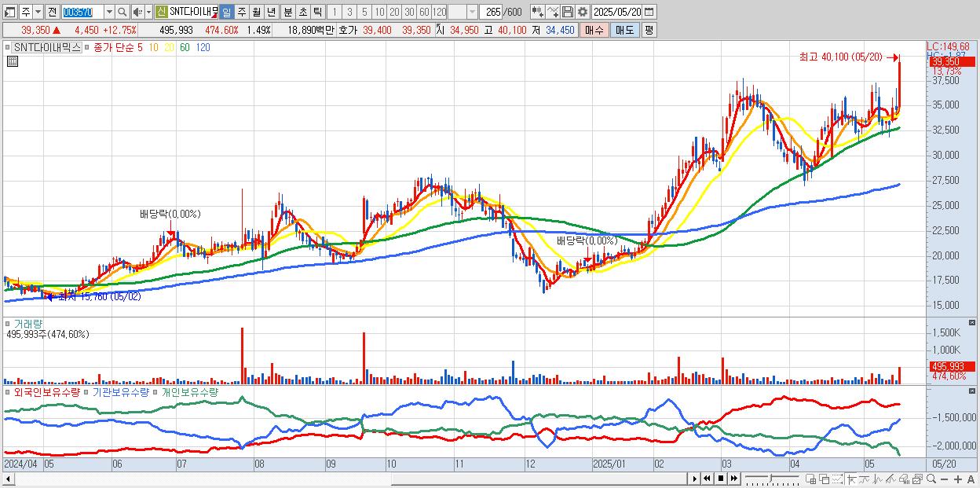This screenshot has height=488, width=980.
Task: Choose the 5 interval button
Action: [x=364, y=12]
